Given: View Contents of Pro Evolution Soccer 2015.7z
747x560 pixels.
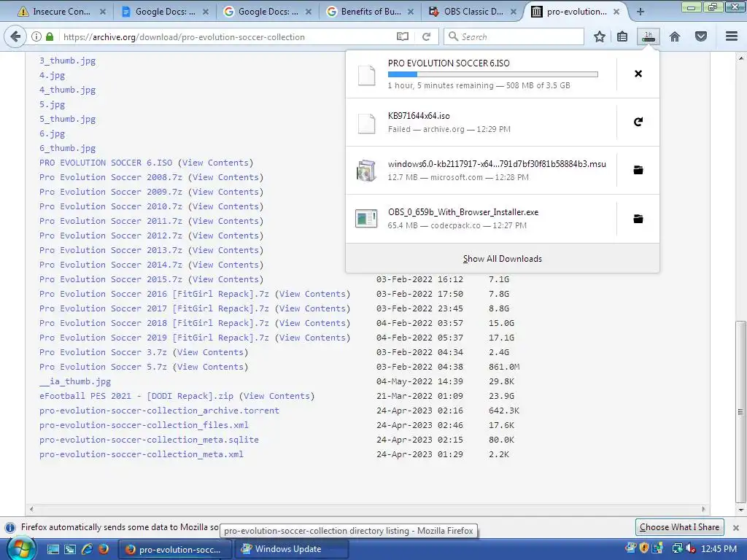Looking at the screenshot, I should (225, 279).
